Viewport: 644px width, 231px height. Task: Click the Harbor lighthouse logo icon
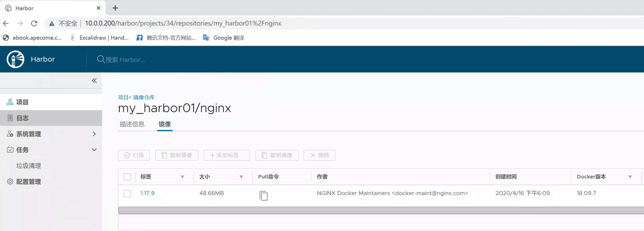coord(16,59)
